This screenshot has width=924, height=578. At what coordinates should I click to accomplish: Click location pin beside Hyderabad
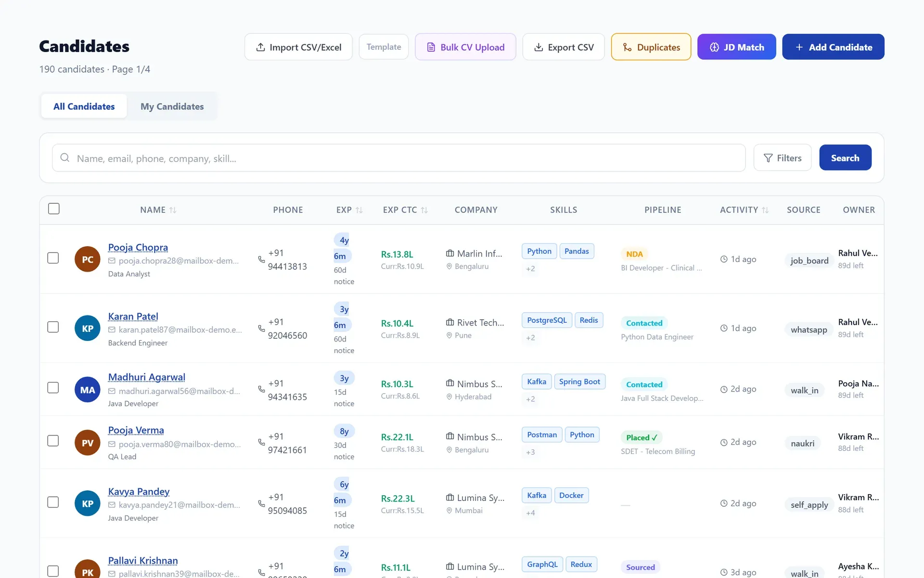tap(449, 397)
